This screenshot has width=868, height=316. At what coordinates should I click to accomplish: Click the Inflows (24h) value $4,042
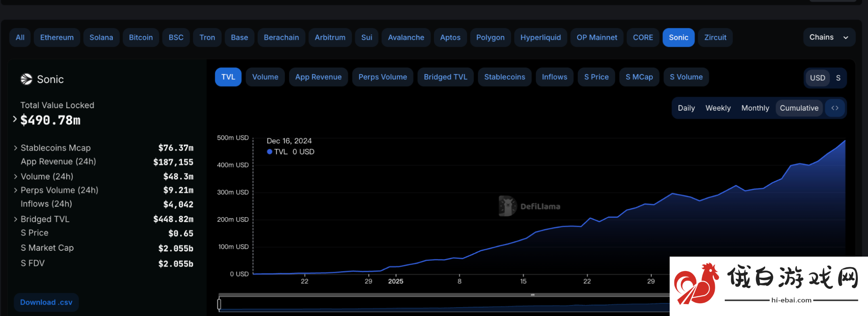coord(178,204)
